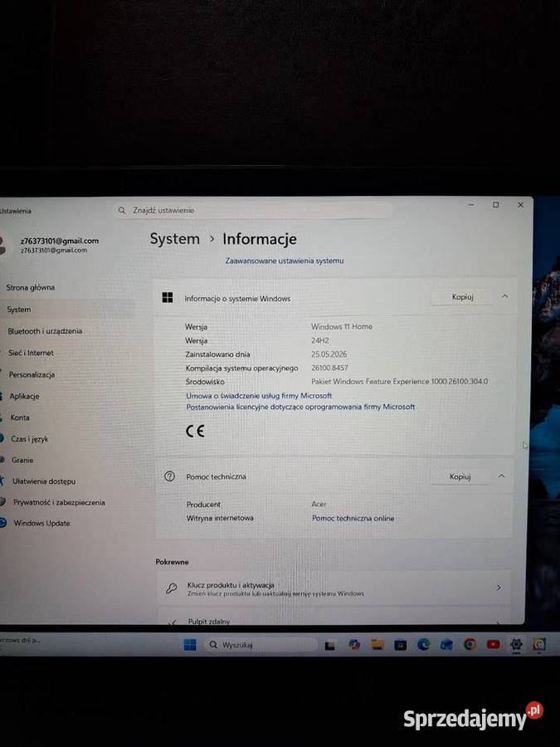
Task: Launch Microsoft Edge from the taskbar
Action: 423,645
